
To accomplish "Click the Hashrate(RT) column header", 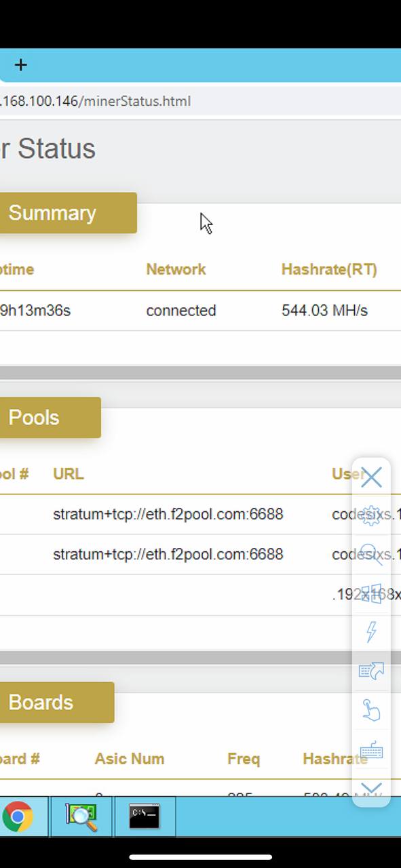I will 329,269.
